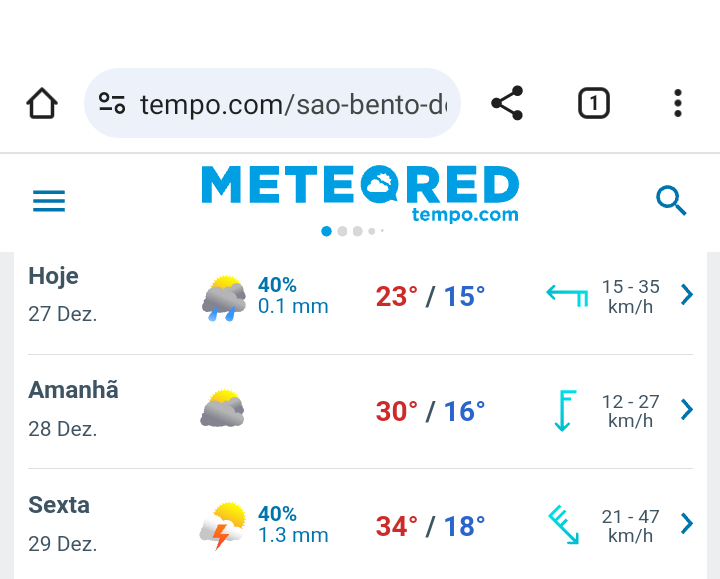720x579 pixels.
Task: Open the Meteored hamburger menu
Action: tap(49, 201)
